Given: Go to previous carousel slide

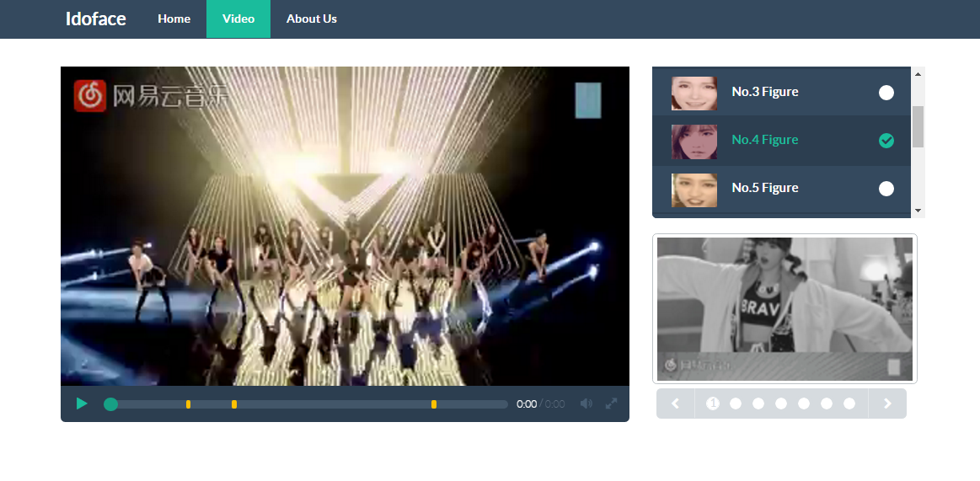Looking at the screenshot, I should [x=676, y=404].
